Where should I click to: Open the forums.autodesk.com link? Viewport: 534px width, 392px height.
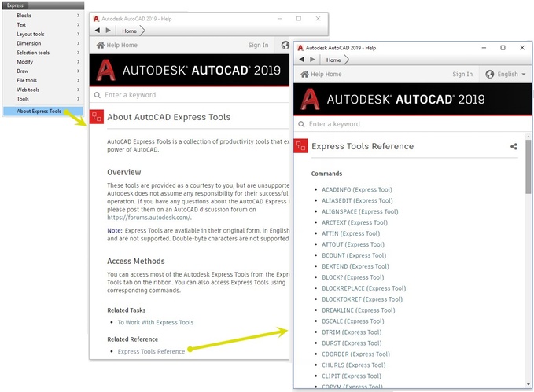coord(149,218)
